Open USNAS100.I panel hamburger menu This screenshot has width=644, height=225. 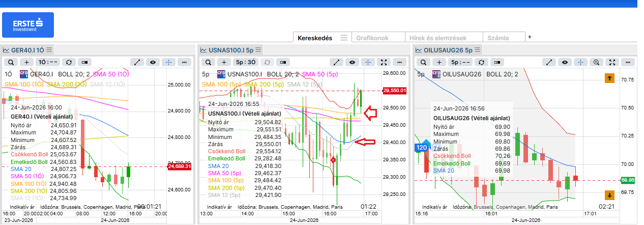(x=258, y=50)
